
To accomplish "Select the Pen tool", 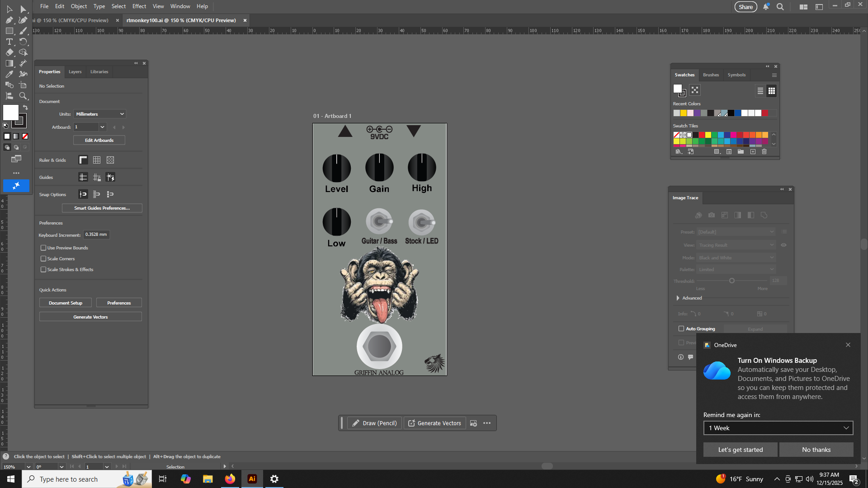I will click(x=9, y=20).
